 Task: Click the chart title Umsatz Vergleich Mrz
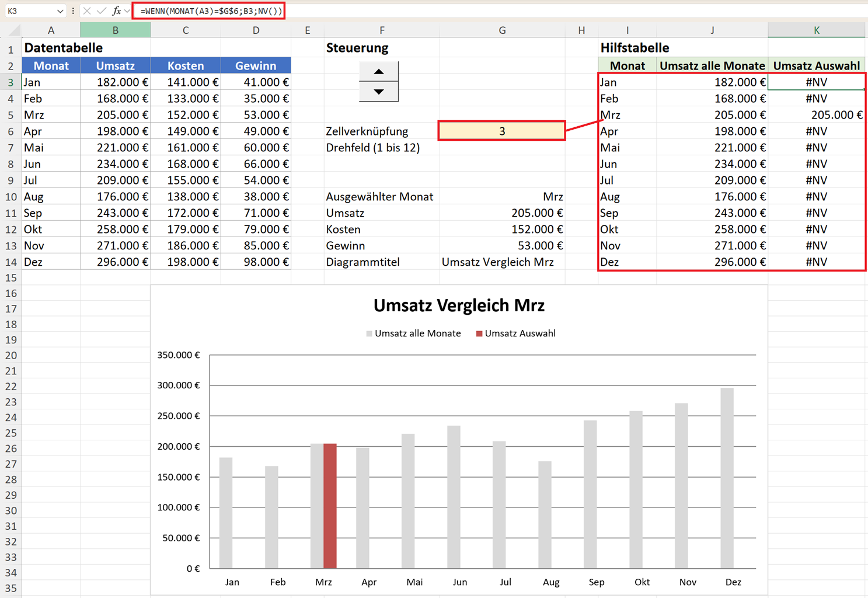tap(459, 305)
